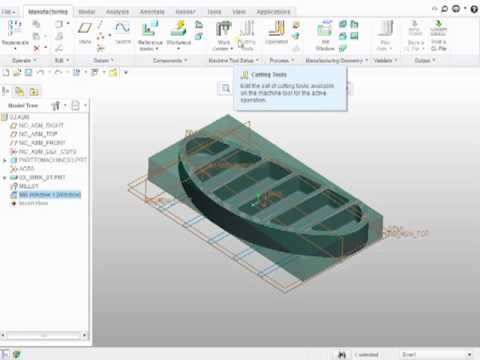This screenshot has width=480, height=360.
Task: Open the Folder Browser navigator tab icon
Action: [20, 91]
